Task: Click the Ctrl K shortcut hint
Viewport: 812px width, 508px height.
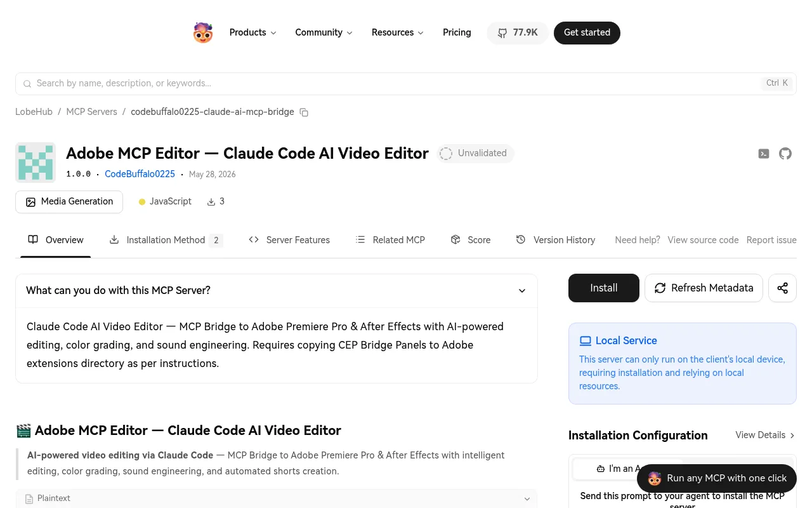Action: pos(777,83)
